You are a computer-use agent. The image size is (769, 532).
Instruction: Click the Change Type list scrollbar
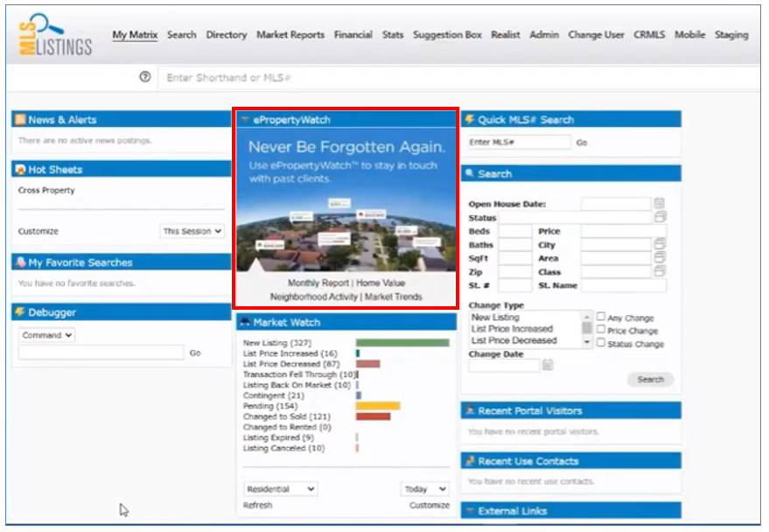586,330
